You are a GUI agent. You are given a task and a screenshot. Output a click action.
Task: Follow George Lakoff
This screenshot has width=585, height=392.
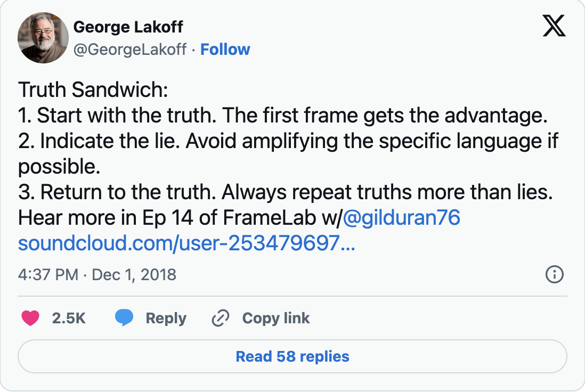click(x=225, y=50)
